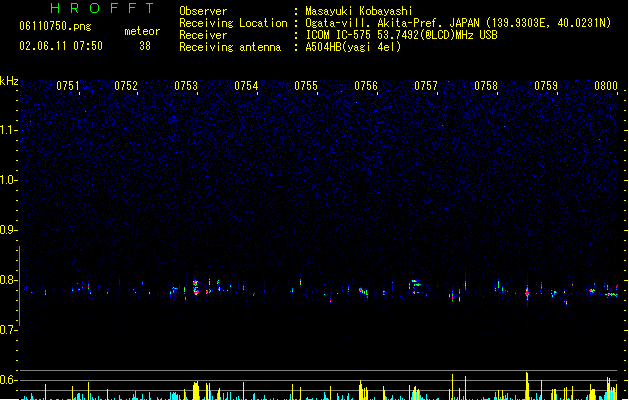Click time marker 0800
This screenshot has height=400, width=629.
[606, 86]
